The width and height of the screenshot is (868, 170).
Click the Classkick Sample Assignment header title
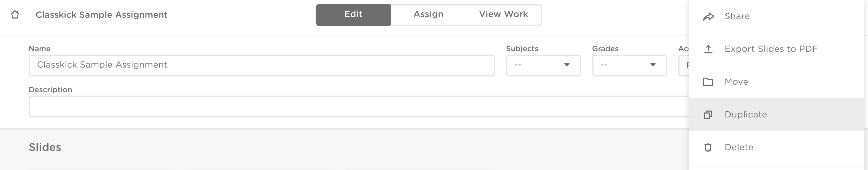coord(101,15)
